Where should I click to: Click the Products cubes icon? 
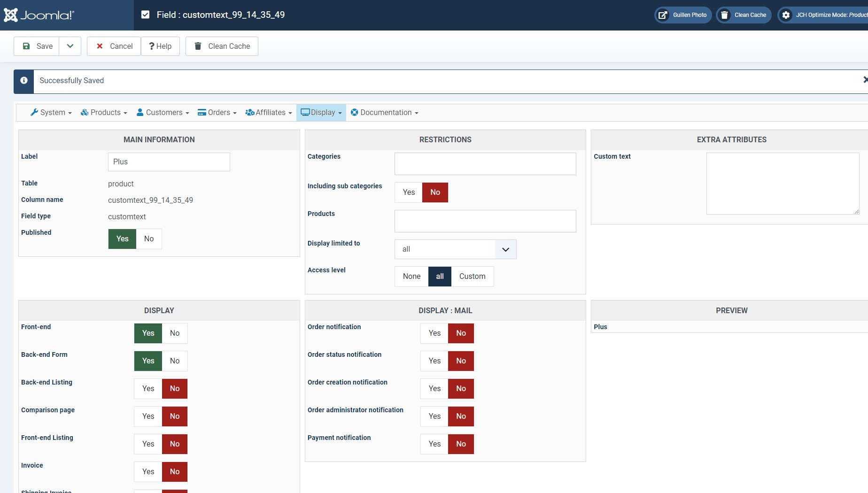point(85,112)
